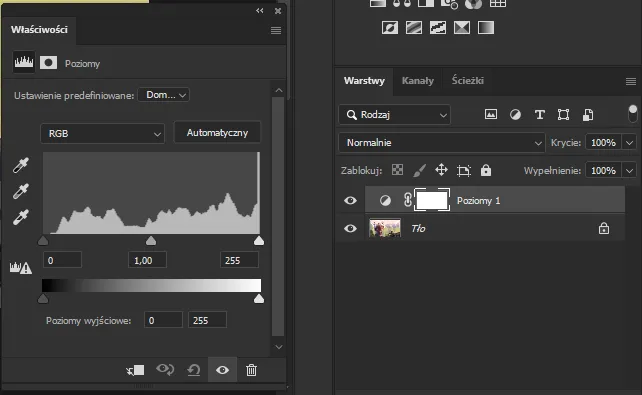Filter layers by adjustment layers
The height and width of the screenshot is (395, 642).
[x=515, y=115]
